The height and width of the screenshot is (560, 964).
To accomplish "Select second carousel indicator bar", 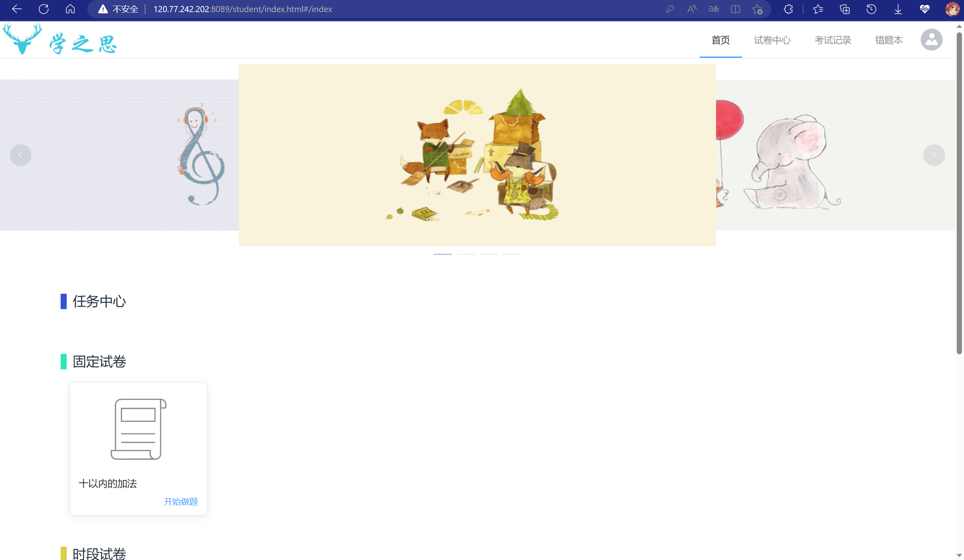I will point(466,254).
